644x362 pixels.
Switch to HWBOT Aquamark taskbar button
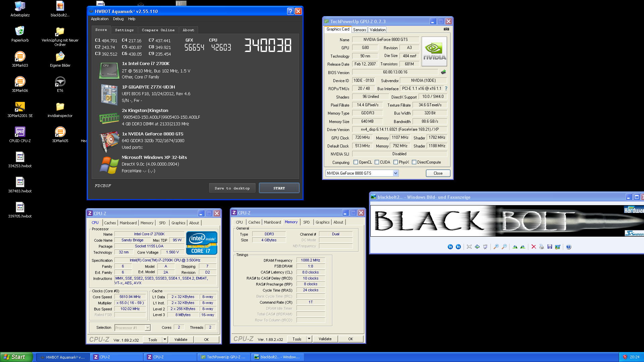click(x=63, y=357)
